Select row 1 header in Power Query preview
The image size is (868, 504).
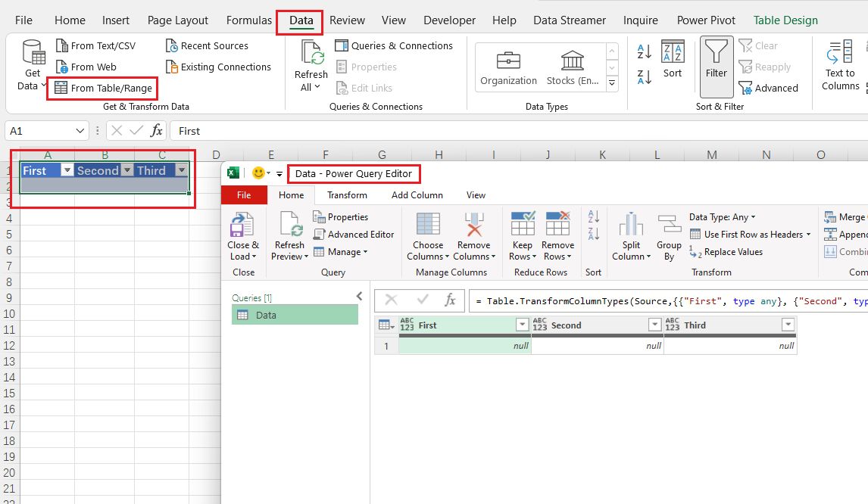pos(386,346)
